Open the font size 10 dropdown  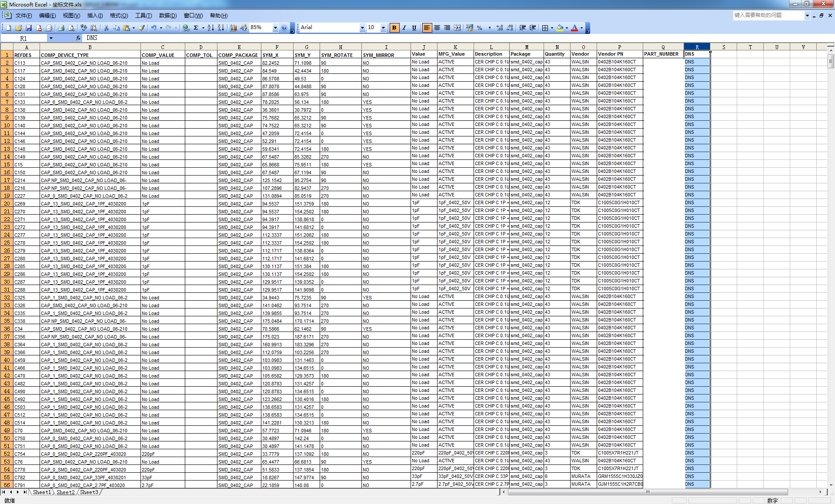383,28
